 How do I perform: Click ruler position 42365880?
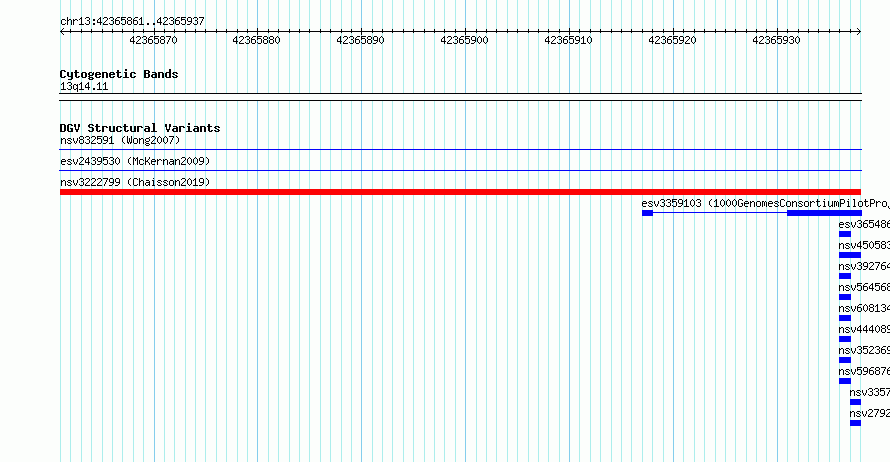pos(257,40)
